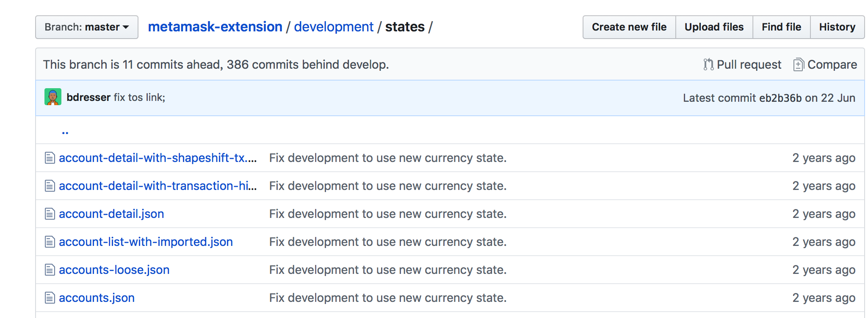Click file icon beside account-list-with-imported.json
The height and width of the screenshot is (318, 868).
tap(50, 242)
